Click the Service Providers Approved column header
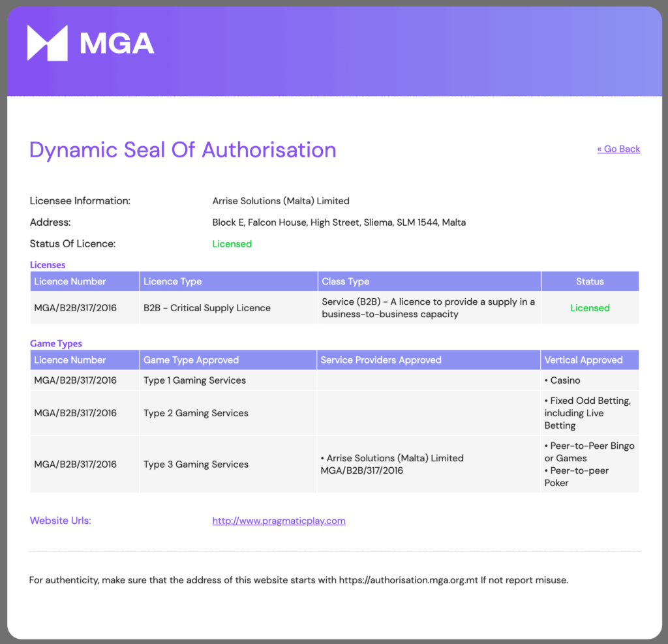Viewport: 668px width, 644px height. pos(381,360)
